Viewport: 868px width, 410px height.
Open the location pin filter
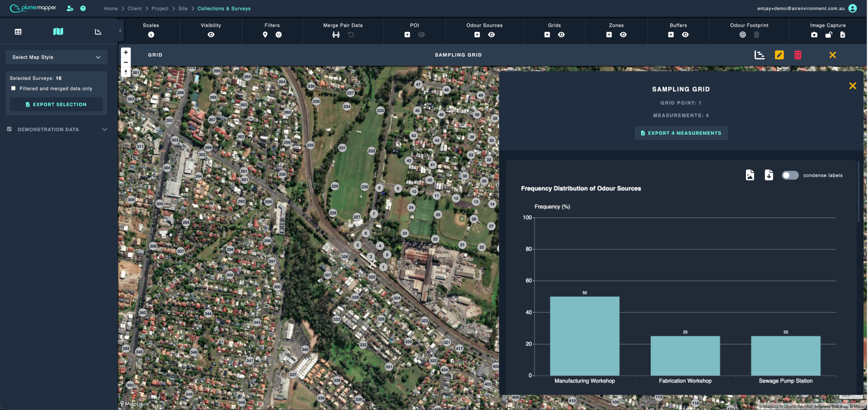(x=265, y=34)
